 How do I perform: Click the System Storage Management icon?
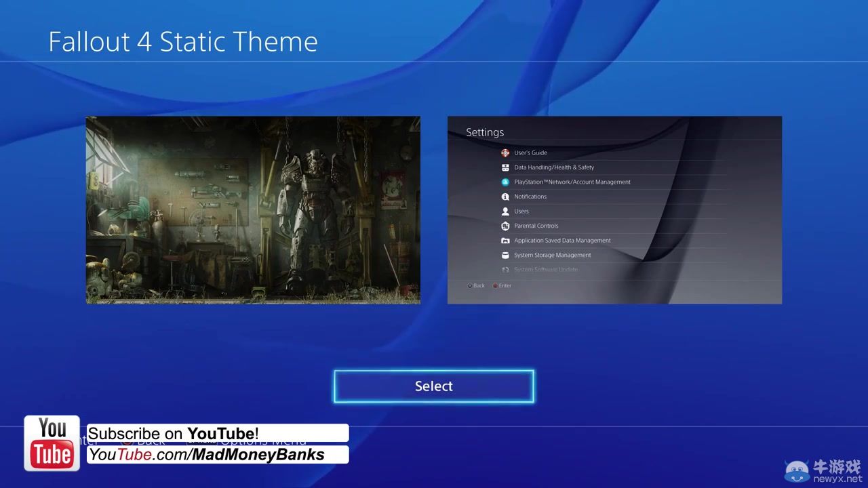(x=505, y=256)
